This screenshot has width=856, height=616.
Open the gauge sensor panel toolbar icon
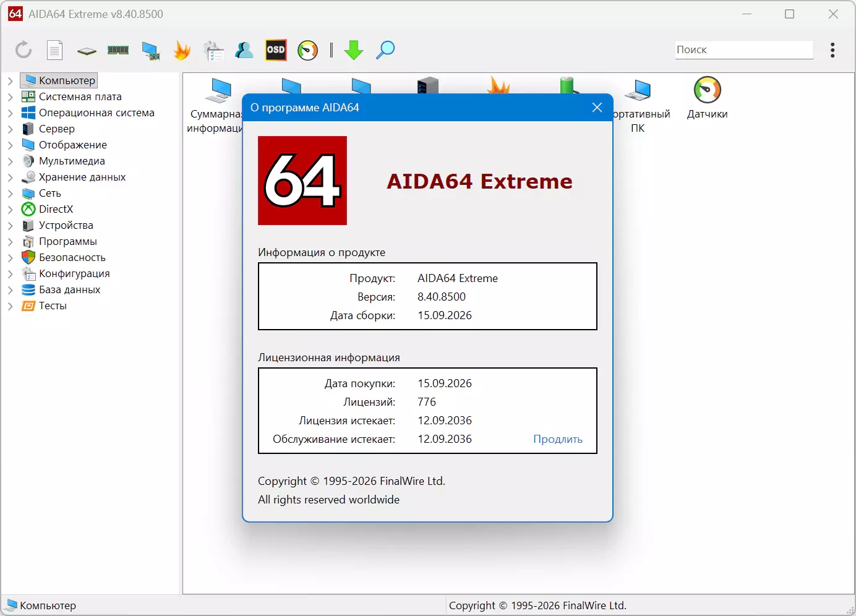(307, 50)
